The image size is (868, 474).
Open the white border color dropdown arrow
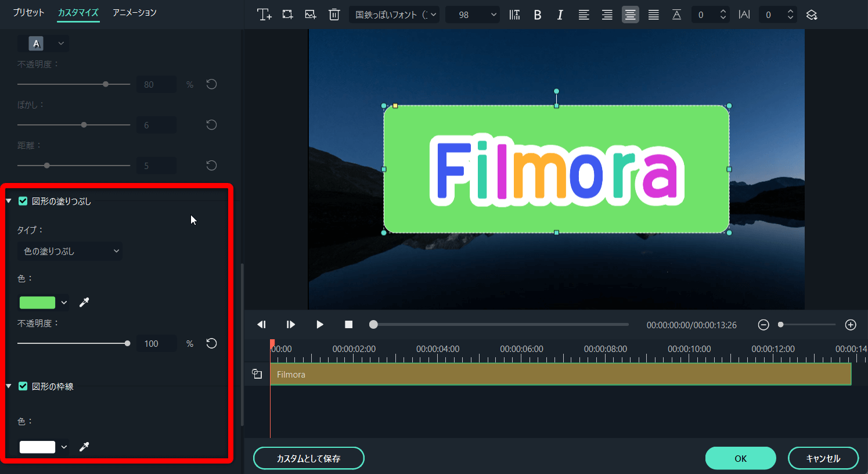click(x=64, y=447)
